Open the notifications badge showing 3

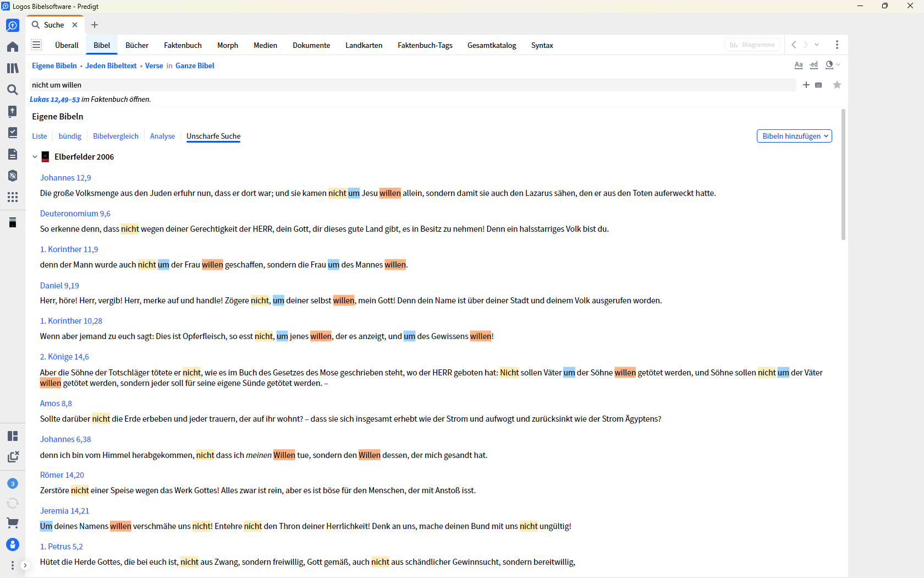13,483
